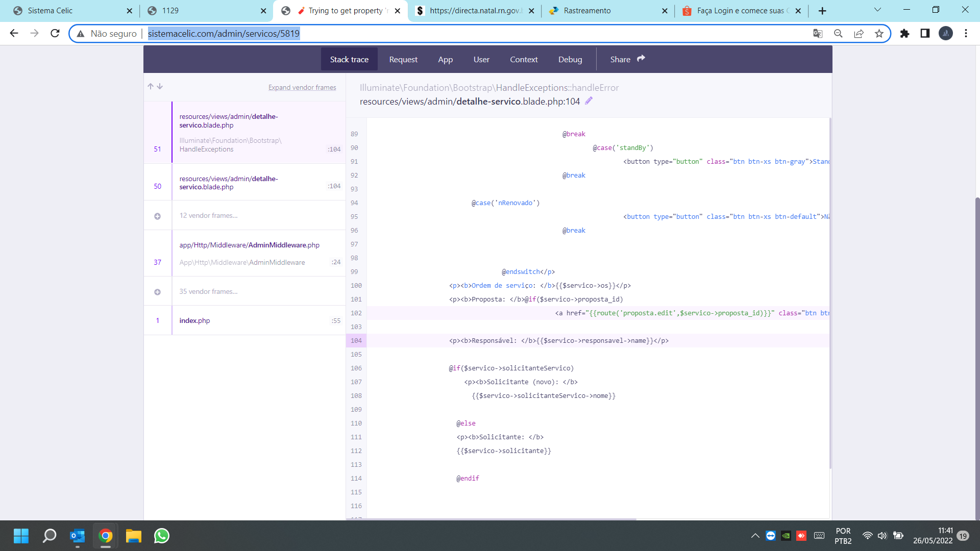Open WhatsApp from the taskbar
This screenshot has width=980, height=551.
161,536
